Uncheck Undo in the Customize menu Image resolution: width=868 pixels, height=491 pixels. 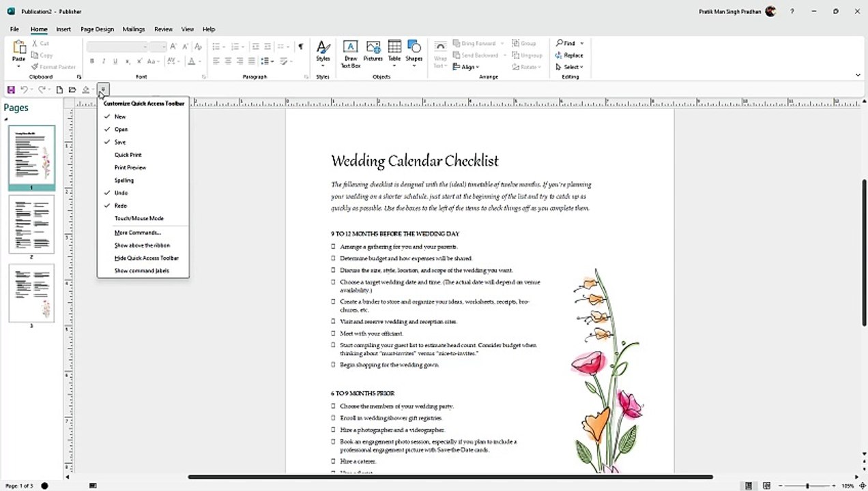(143, 193)
